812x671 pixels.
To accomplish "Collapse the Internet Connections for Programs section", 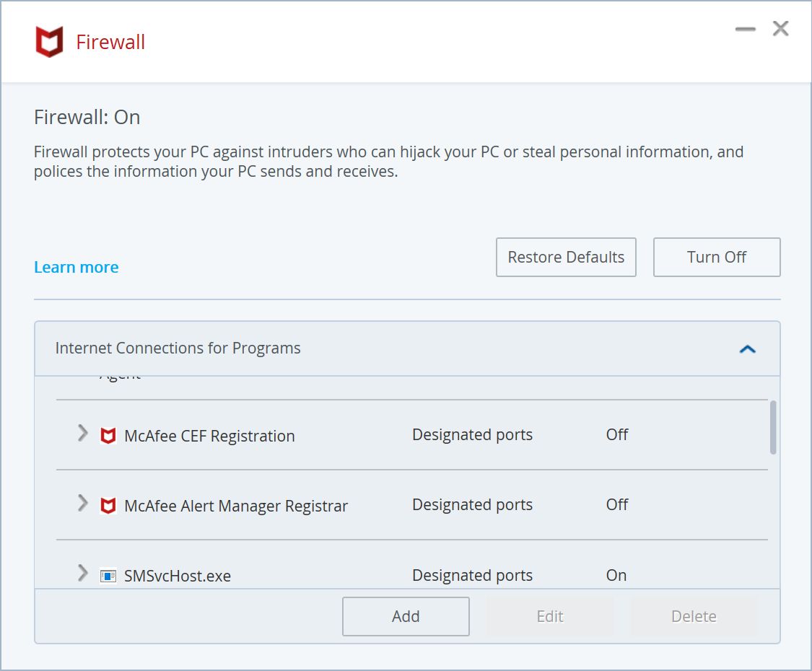I will coord(747,349).
